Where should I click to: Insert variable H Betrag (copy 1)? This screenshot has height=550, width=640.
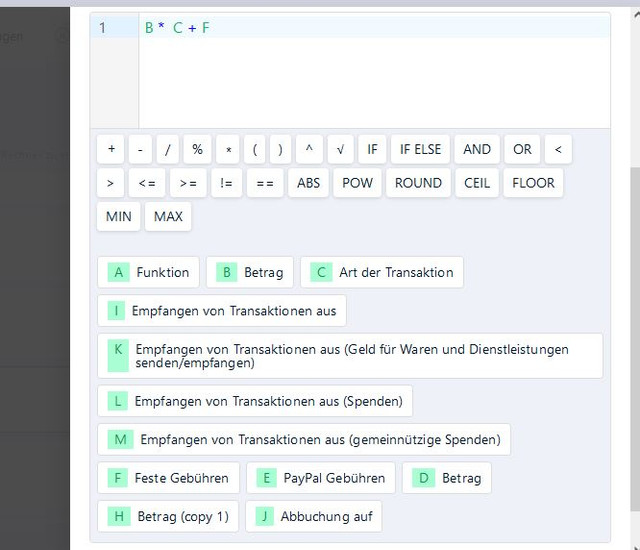coord(168,517)
